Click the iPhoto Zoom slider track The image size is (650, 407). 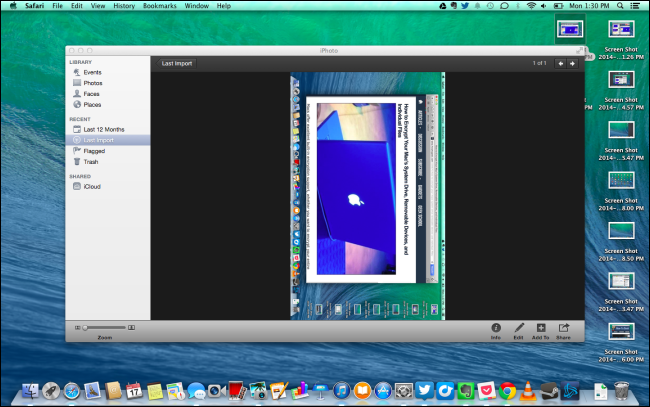[104, 327]
